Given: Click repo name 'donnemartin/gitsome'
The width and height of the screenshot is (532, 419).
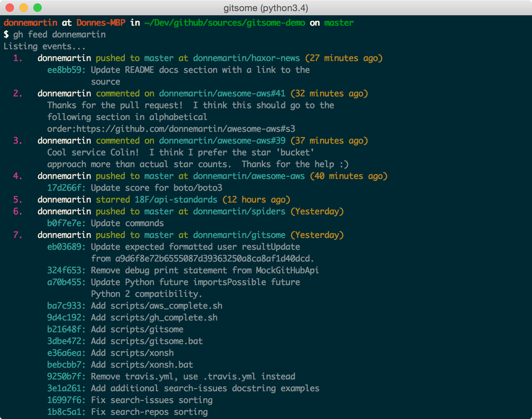Looking at the screenshot, I should (x=239, y=235).
